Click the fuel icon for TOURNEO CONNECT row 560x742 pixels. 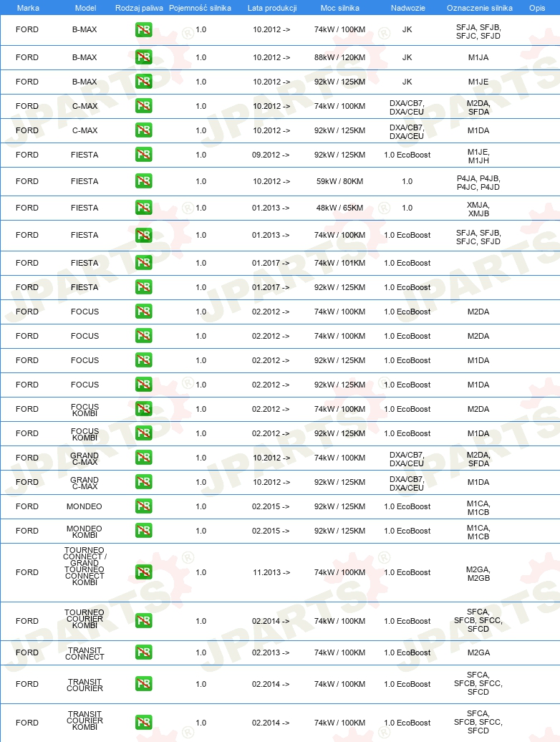coord(144,572)
